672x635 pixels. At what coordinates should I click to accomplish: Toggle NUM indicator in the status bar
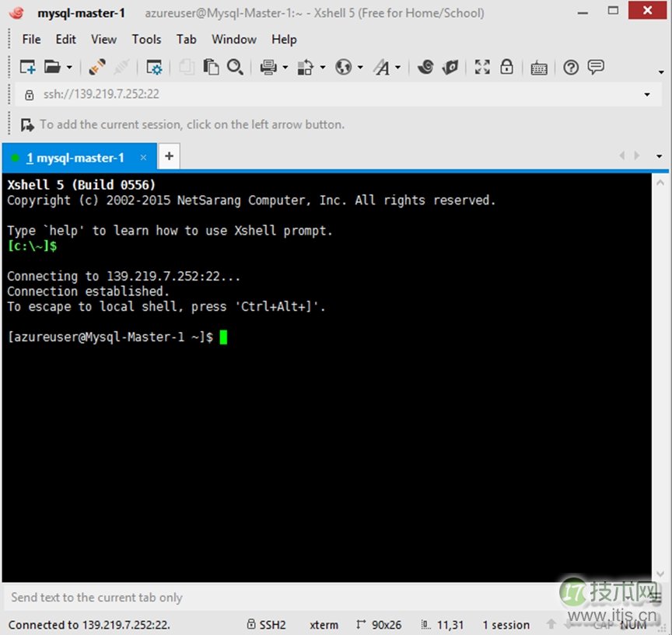[632, 625]
